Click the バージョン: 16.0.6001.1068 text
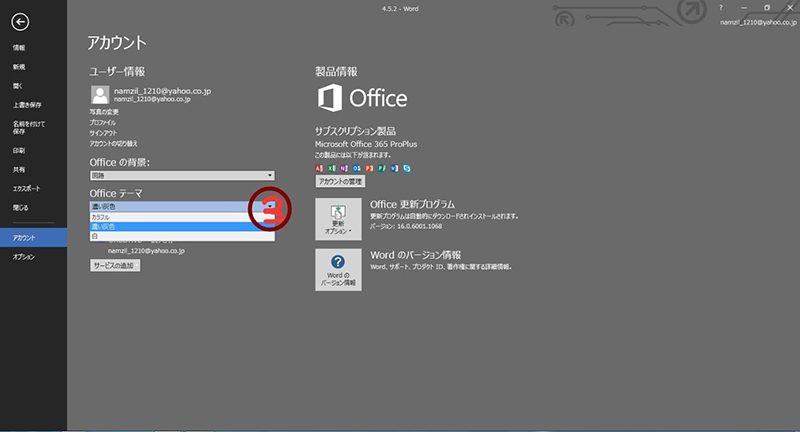 (406, 226)
